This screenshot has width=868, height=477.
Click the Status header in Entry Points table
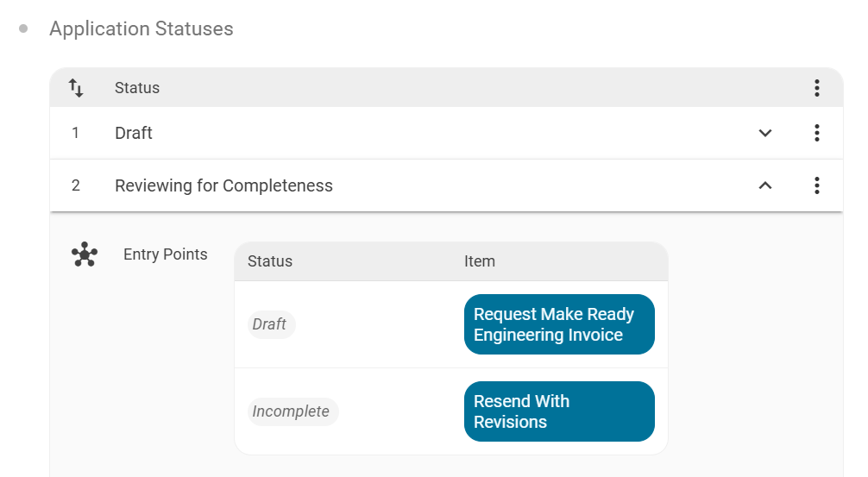[x=270, y=261]
